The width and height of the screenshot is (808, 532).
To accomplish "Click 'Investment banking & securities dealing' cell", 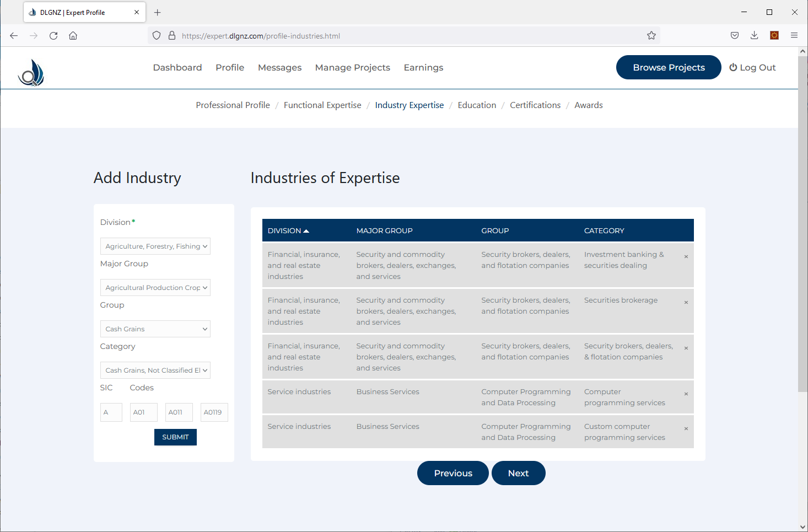I will click(x=624, y=260).
